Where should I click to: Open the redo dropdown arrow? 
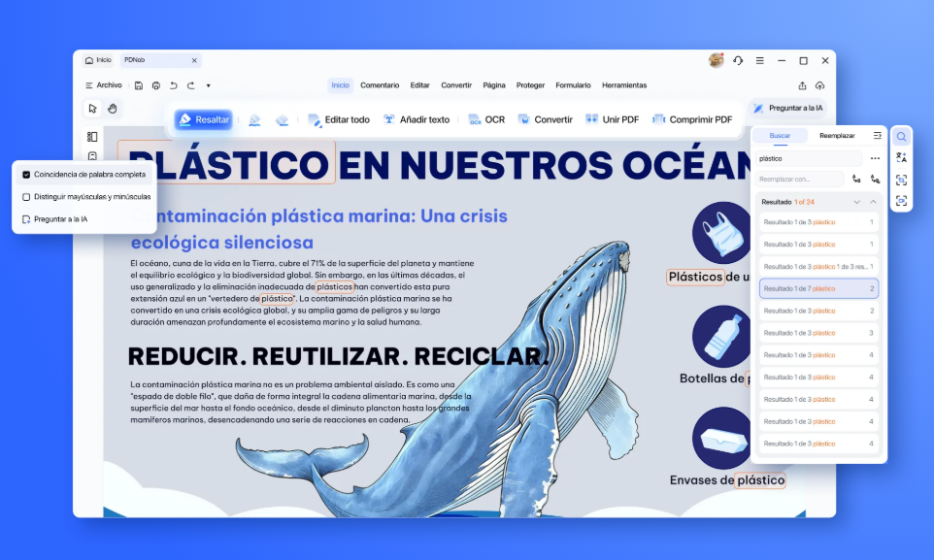(209, 85)
